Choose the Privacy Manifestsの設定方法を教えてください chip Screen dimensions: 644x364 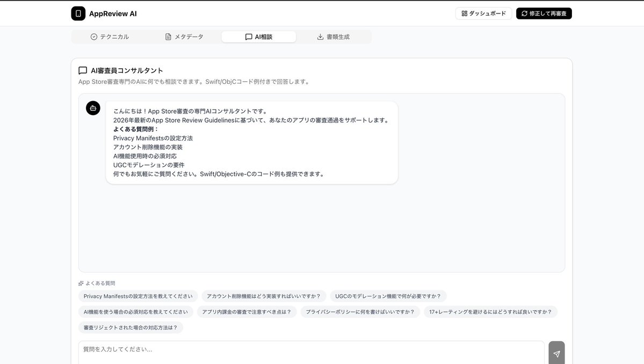[138, 296]
